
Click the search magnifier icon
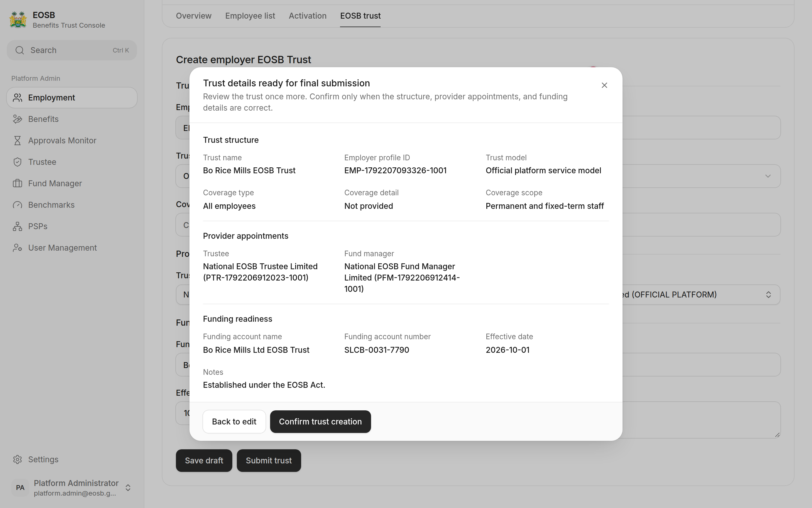click(x=20, y=51)
